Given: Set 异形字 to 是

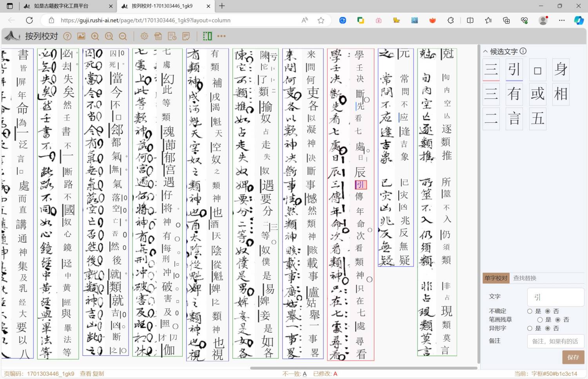Looking at the screenshot, I should coord(530,328).
